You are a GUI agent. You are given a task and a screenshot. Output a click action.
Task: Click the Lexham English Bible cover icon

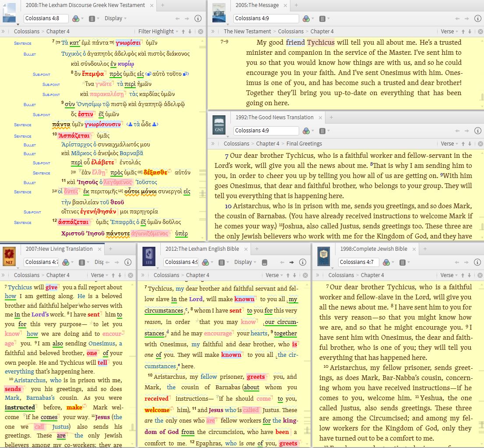149,257
